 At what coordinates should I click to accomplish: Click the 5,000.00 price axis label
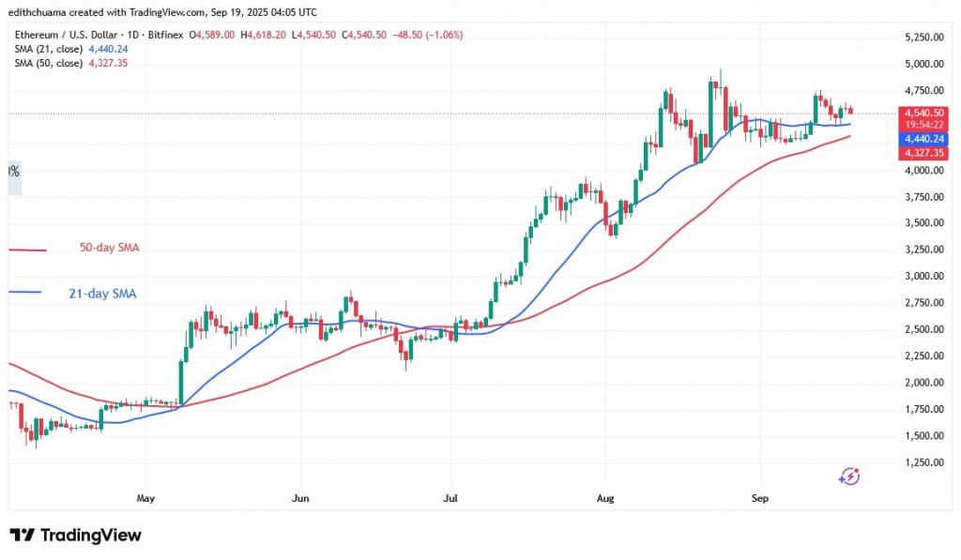[924, 64]
